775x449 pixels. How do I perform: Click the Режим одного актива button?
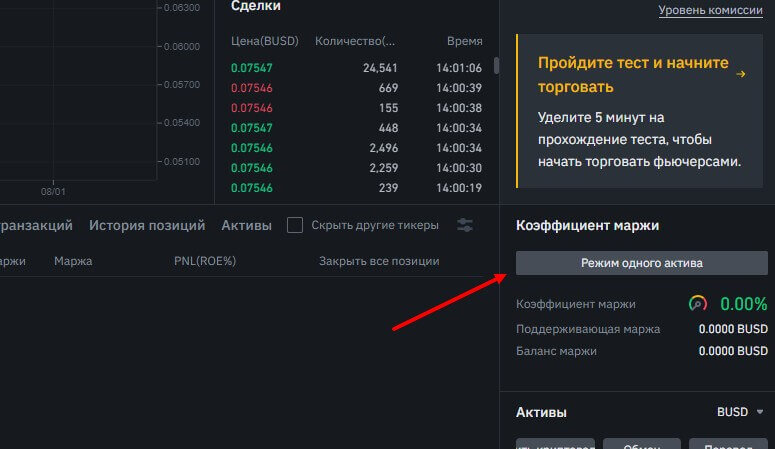pos(641,263)
